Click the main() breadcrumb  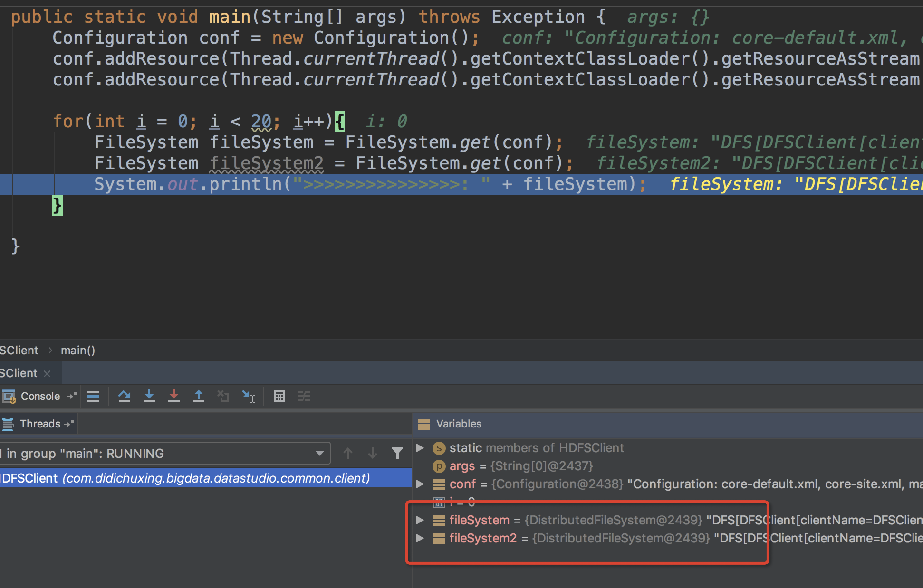click(x=78, y=351)
